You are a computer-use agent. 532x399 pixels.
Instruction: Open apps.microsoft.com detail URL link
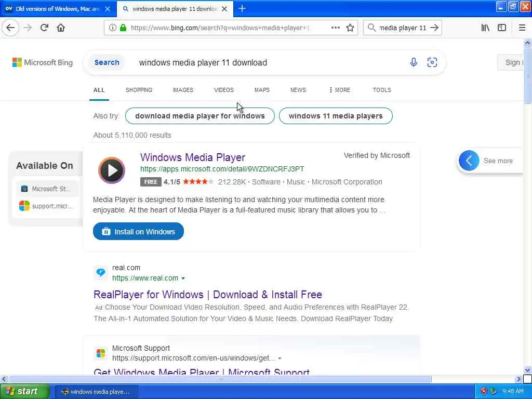222,169
